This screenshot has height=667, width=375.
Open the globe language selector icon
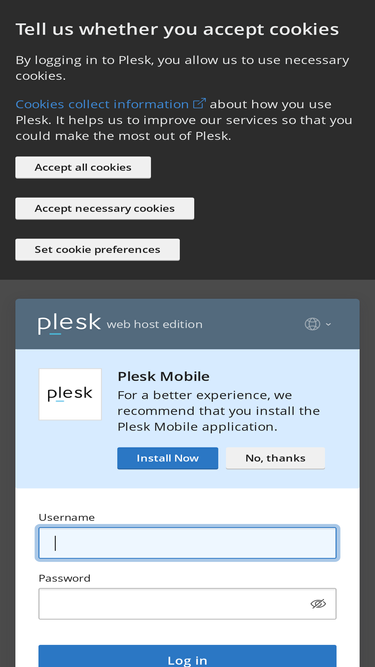312,324
